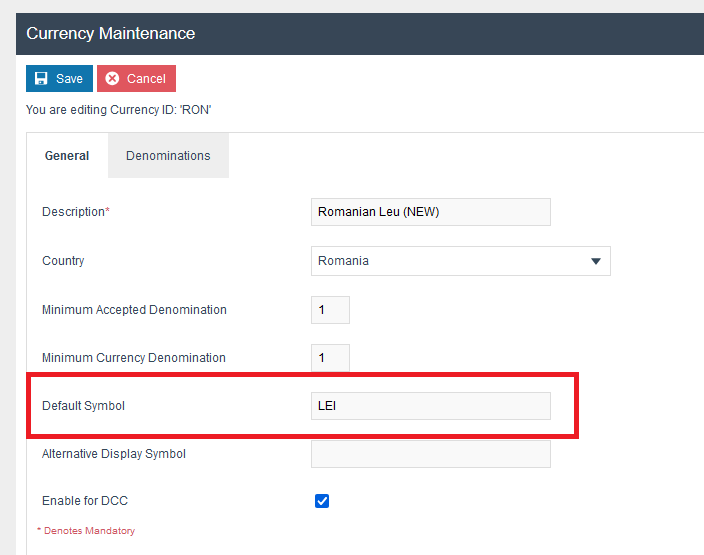
Task: Select the General tab
Action: click(67, 156)
